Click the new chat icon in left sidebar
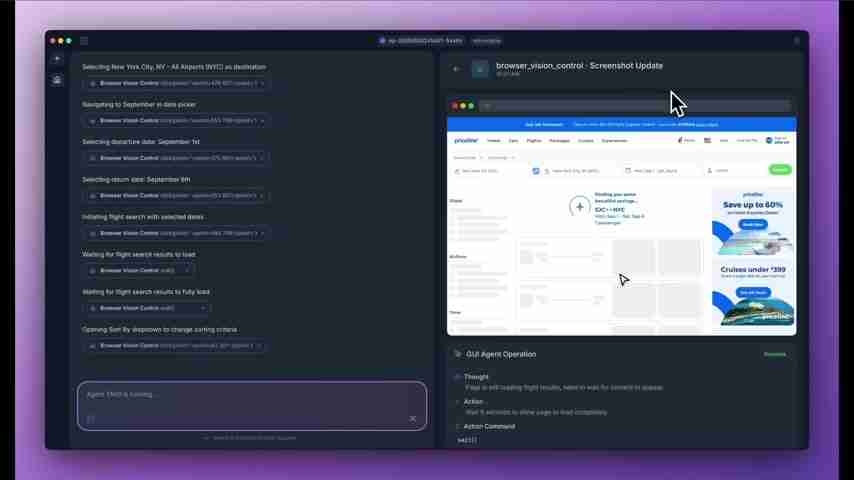The width and height of the screenshot is (854, 480). 57,59
